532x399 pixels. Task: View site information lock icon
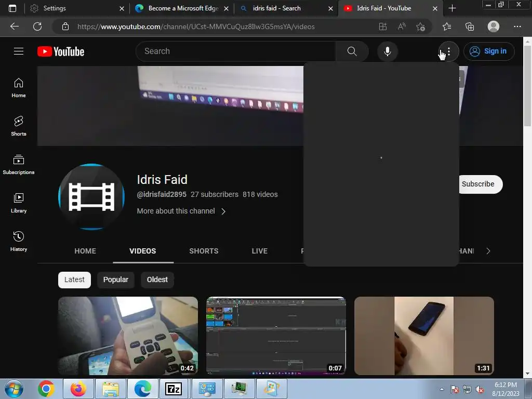pyautogui.click(x=65, y=26)
